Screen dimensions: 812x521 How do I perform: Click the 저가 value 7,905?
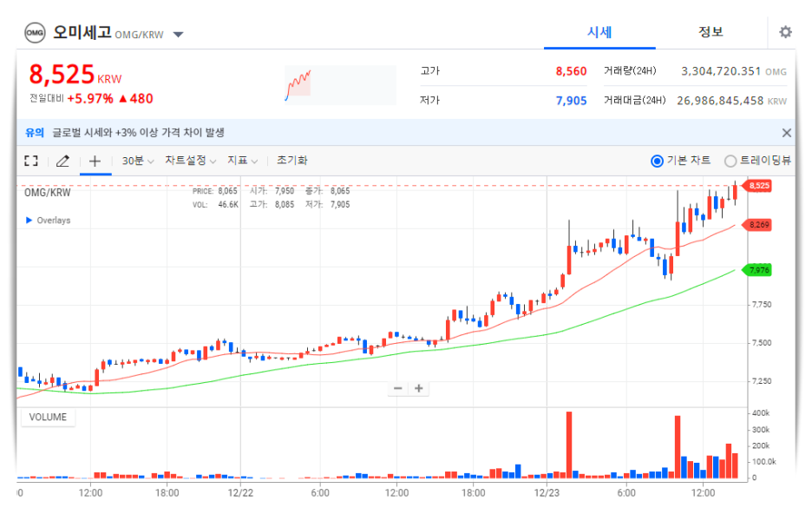pos(571,101)
